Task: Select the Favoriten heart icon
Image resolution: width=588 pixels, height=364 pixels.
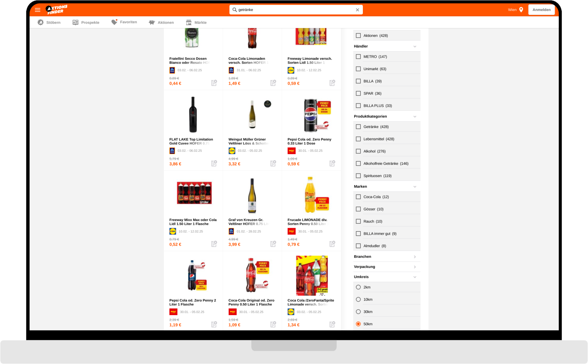Action: point(115,22)
